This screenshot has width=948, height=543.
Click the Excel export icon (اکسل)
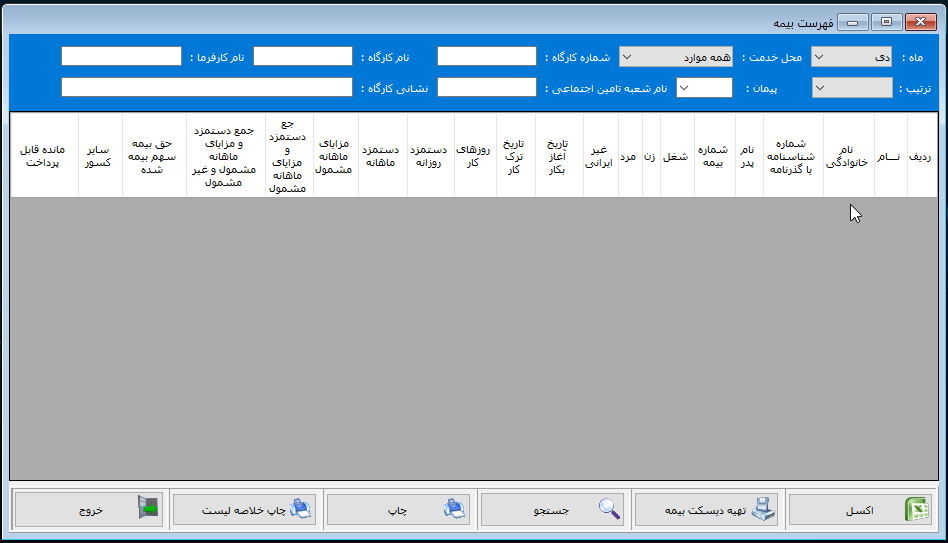pyautogui.click(x=916, y=510)
